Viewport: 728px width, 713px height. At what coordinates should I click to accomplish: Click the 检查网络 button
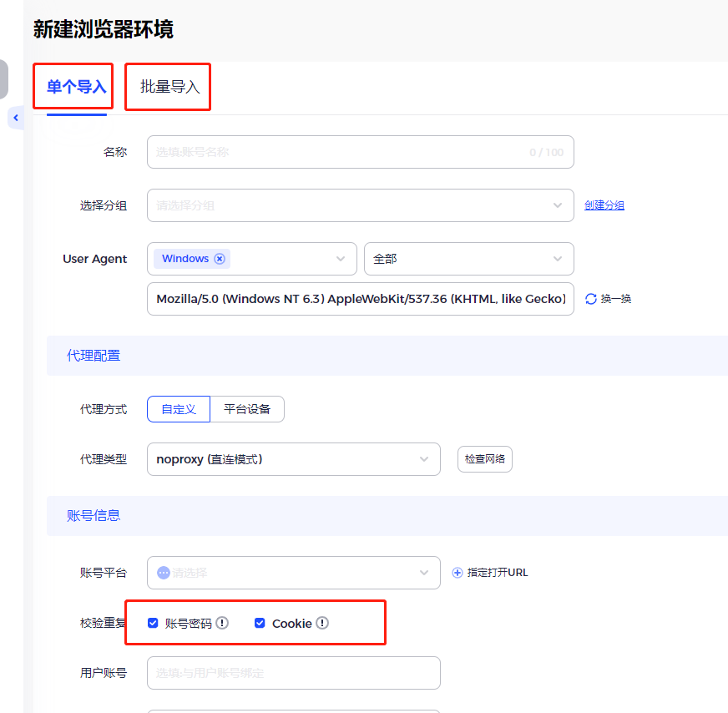(485, 459)
